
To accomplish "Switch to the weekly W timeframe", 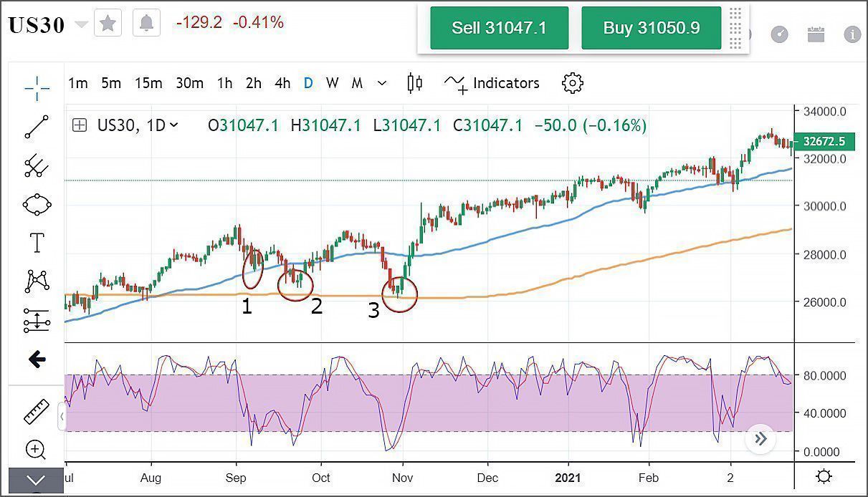I will pos(332,83).
